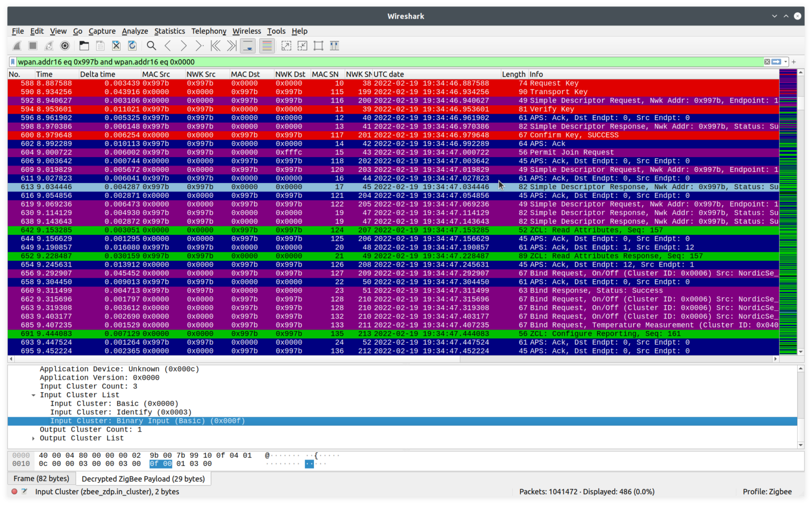Open the capture options gear

(x=65, y=45)
